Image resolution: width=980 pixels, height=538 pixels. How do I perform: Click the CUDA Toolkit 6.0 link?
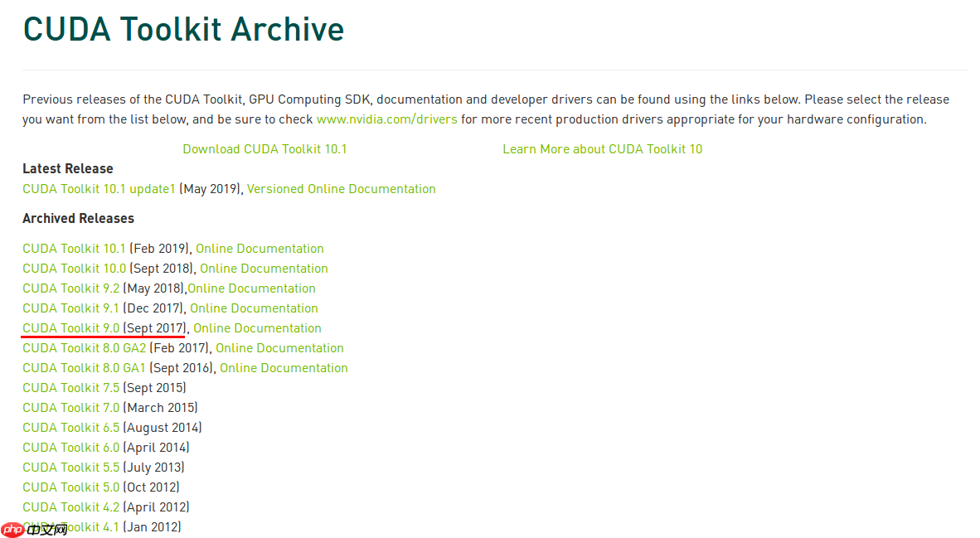tap(70, 448)
